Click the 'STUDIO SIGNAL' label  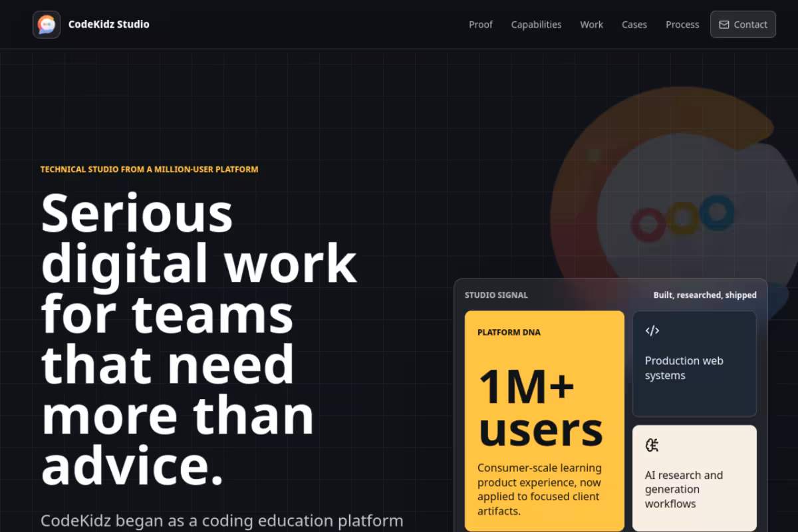(x=496, y=295)
